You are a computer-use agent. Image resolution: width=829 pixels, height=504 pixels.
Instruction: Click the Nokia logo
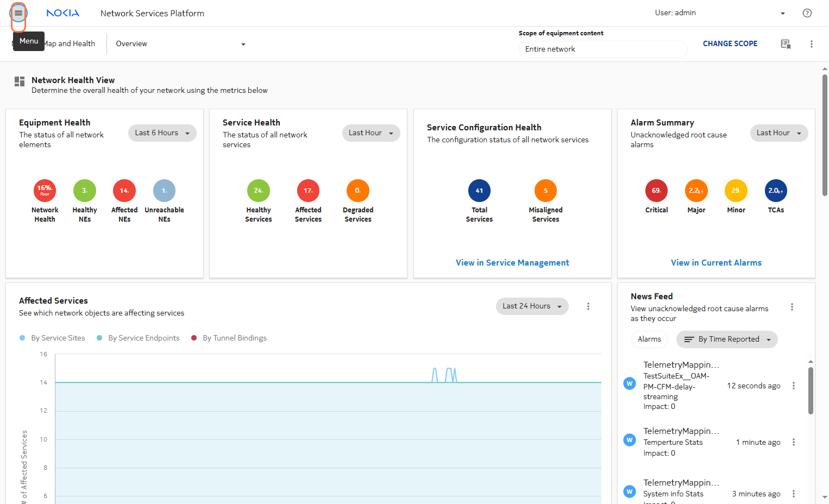pyautogui.click(x=63, y=13)
